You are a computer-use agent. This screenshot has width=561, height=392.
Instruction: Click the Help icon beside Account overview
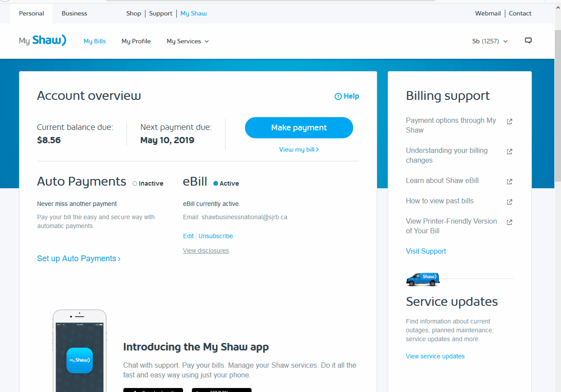[338, 96]
